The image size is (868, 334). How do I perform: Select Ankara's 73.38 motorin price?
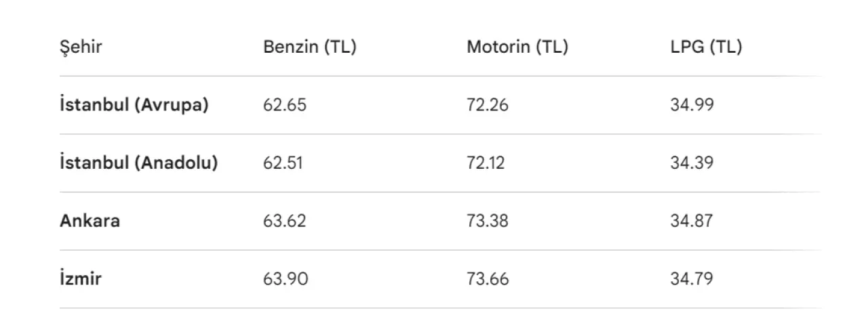tap(488, 222)
